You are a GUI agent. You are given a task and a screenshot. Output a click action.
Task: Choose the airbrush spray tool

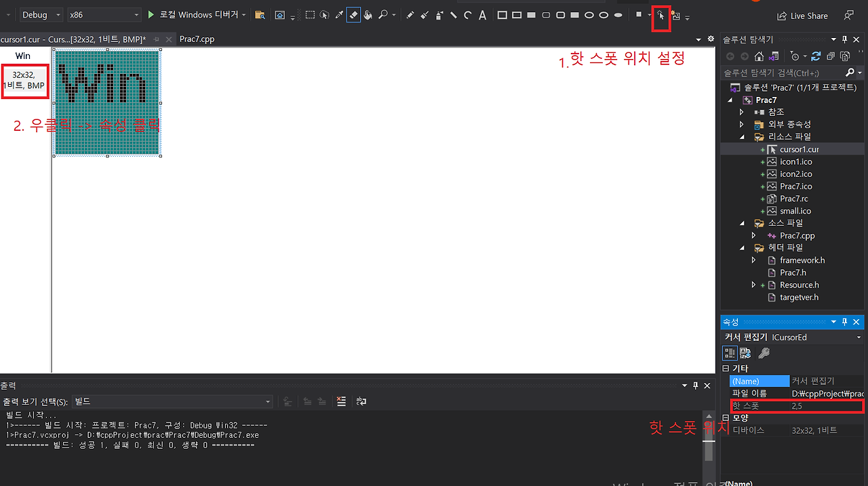(x=439, y=15)
